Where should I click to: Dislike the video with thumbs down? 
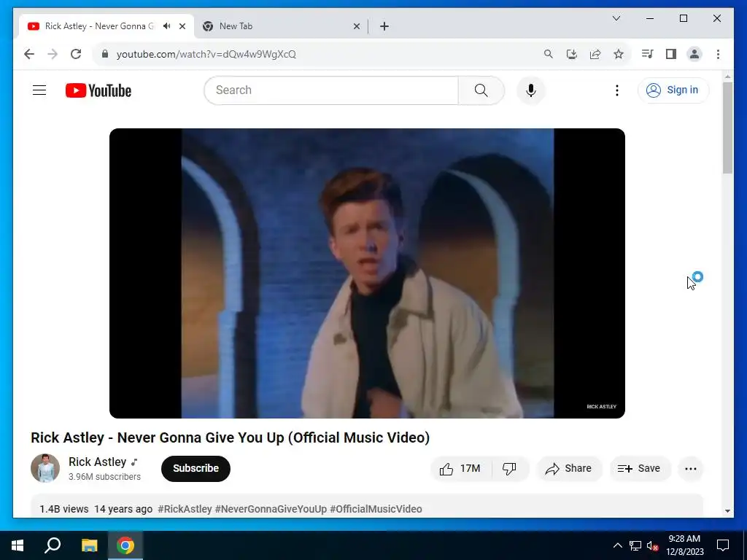point(510,469)
